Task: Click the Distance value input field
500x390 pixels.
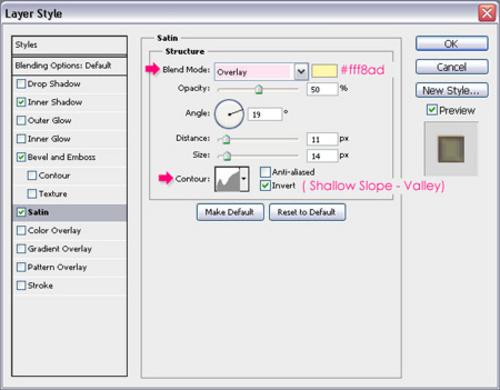Action: click(x=322, y=139)
